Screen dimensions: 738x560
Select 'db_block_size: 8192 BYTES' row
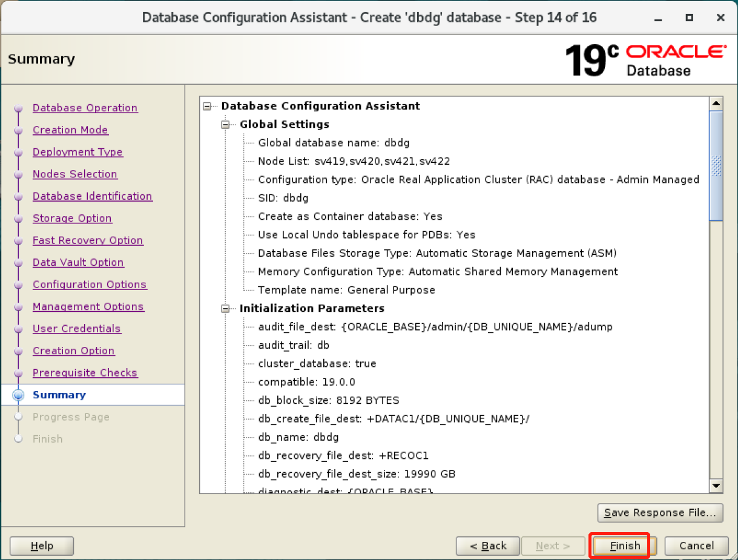click(329, 401)
